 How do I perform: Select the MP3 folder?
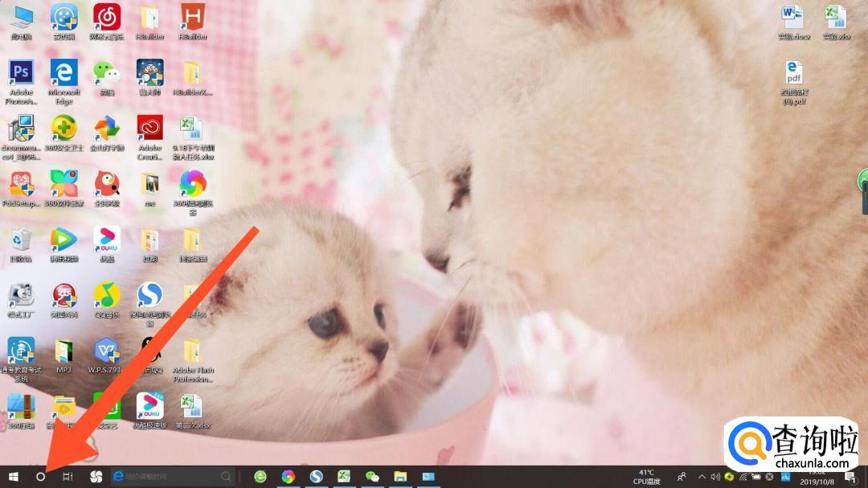tap(63, 355)
